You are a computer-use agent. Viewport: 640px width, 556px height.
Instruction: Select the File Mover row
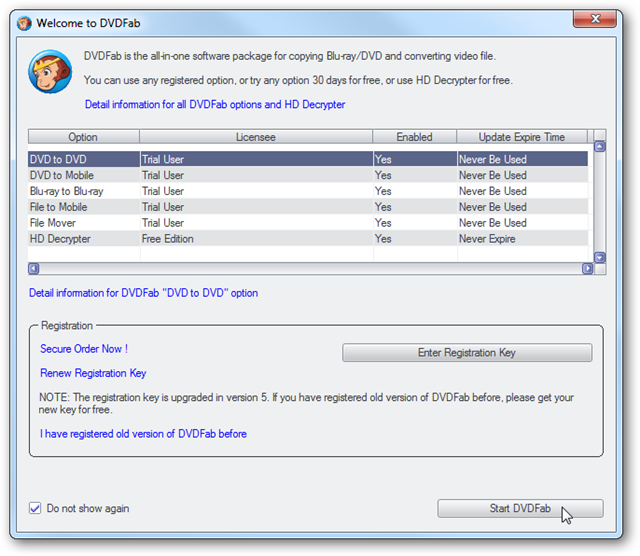point(308,223)
